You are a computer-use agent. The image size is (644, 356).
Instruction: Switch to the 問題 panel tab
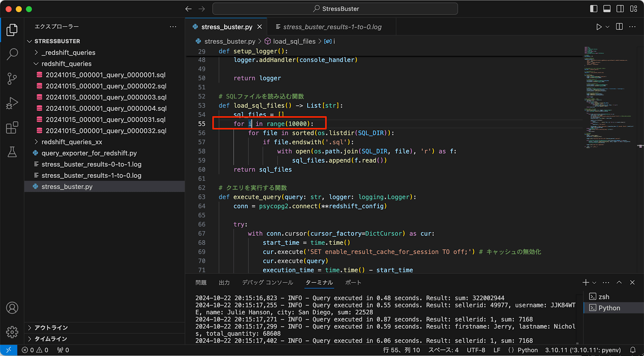[201, 283]
